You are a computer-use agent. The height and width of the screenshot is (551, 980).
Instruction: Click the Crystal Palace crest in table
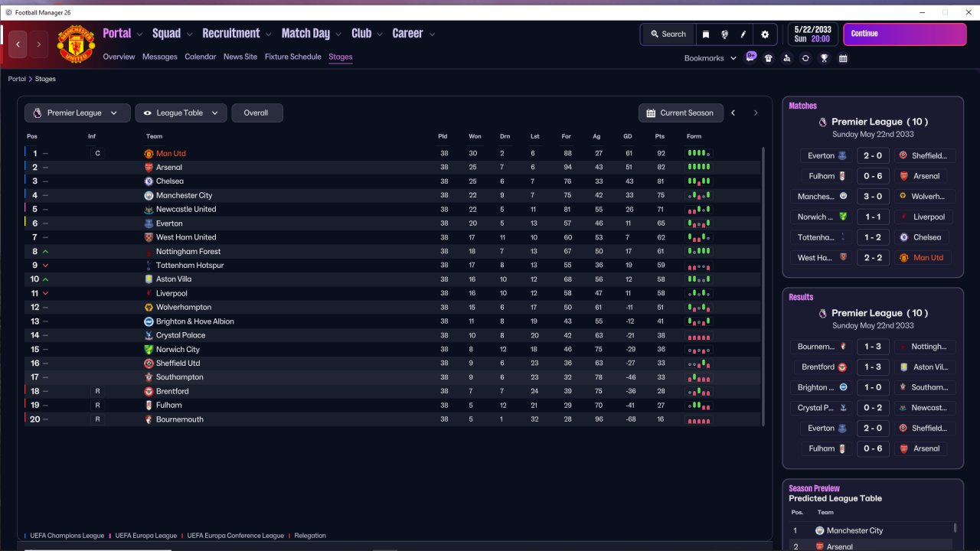(149, 335)
